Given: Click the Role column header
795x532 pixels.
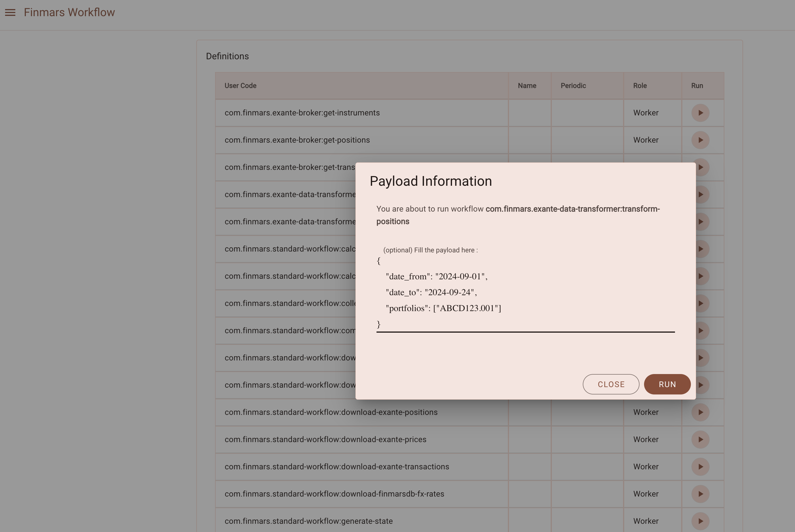Looking at the screenshot, I should point(640,86).
